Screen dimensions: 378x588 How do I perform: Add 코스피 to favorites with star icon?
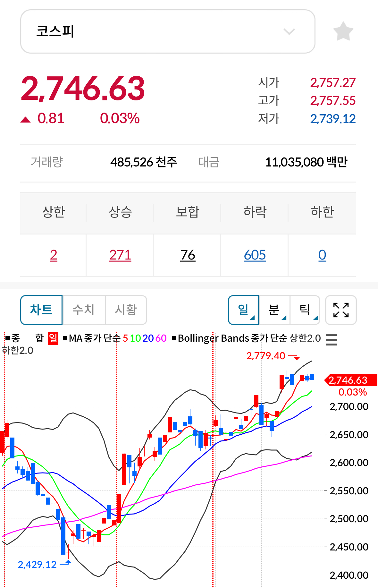click(x=343, y=31)
